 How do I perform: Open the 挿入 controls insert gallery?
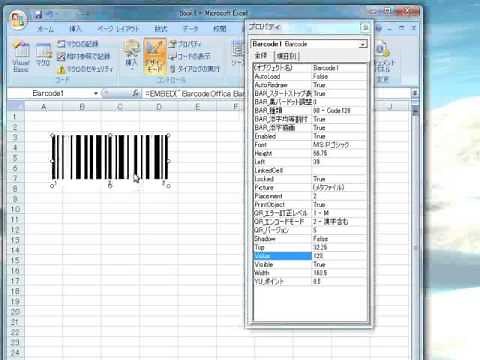click(x=131, y=56)
